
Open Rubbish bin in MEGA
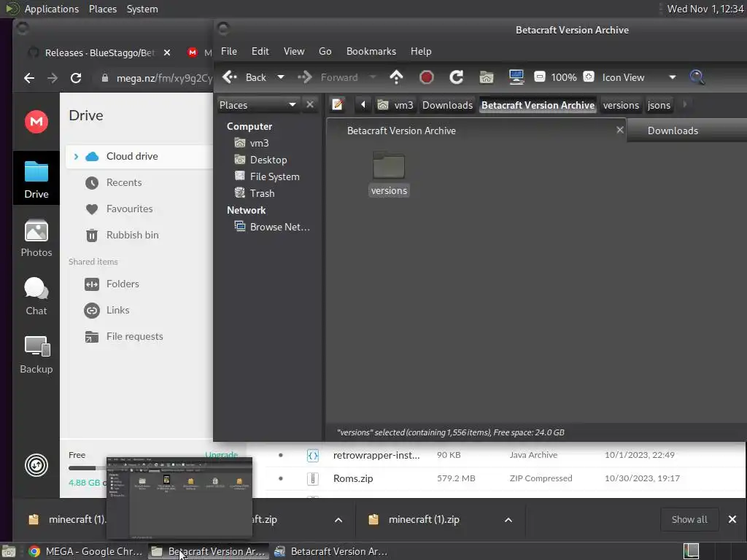click(133, 235)
